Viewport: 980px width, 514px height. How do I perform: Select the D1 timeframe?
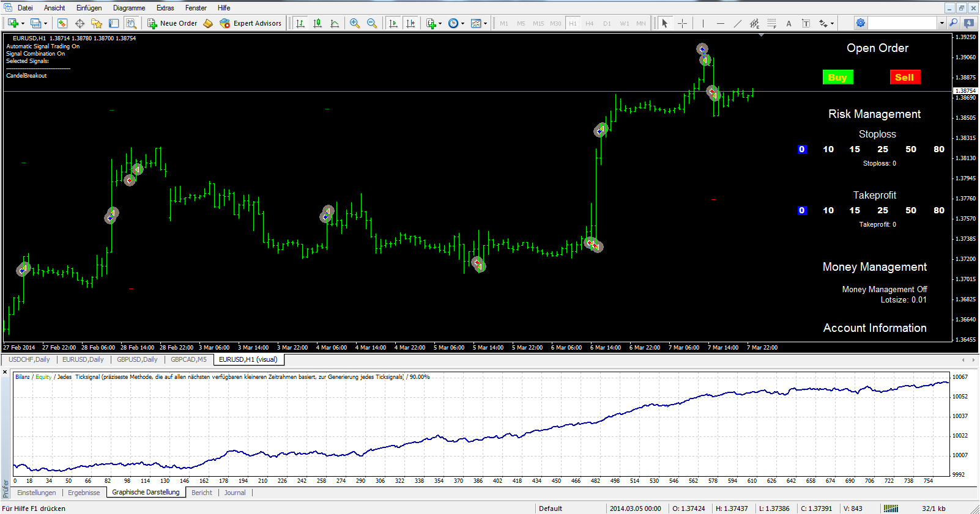pos(607,23)
